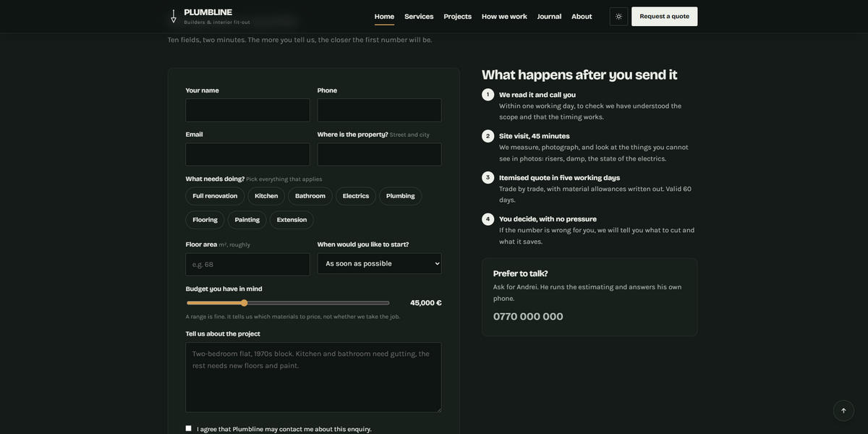The image size is (868, 434).
Task: Focus the Your name field
Action: point(247,110)
